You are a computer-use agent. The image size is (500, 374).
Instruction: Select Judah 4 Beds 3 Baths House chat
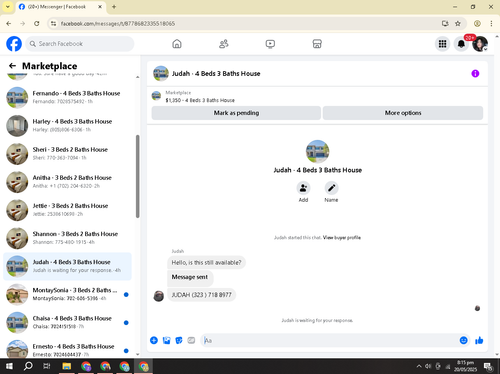[67, 266]
